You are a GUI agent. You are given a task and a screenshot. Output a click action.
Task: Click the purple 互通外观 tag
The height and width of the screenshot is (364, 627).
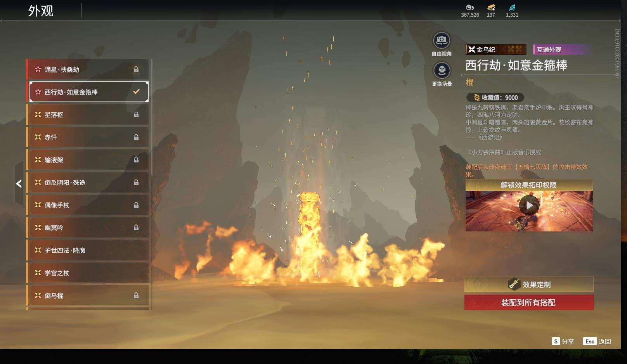[562, 49]
